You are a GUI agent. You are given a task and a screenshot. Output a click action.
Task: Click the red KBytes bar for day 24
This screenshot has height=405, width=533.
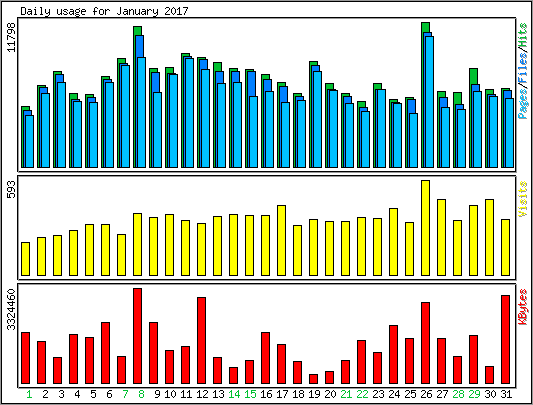click(393, 354)
